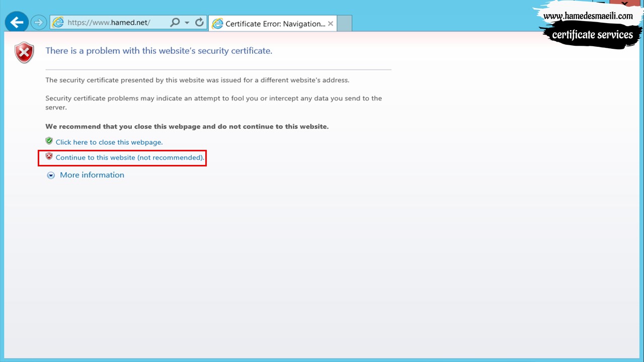The width and height of the screenshot is (644, 362).
Task: Click the green shield icon beside close webpage
Action: pos(49,141)
